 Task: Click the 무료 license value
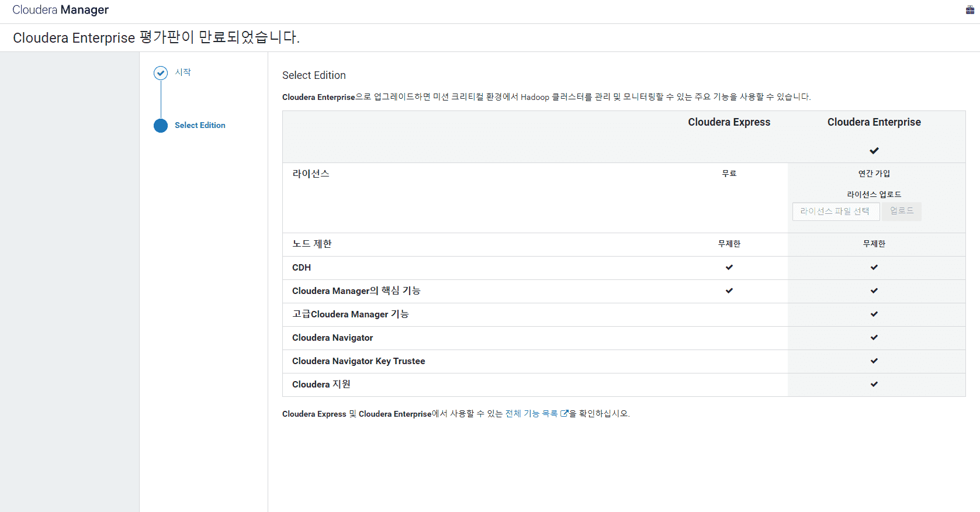pos(729,174)
